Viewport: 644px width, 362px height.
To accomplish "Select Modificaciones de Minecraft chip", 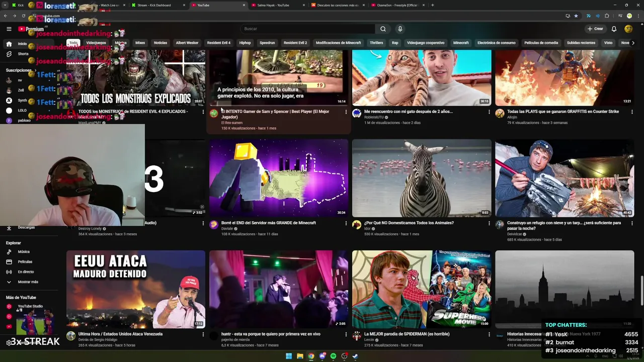I will point(338,43).
